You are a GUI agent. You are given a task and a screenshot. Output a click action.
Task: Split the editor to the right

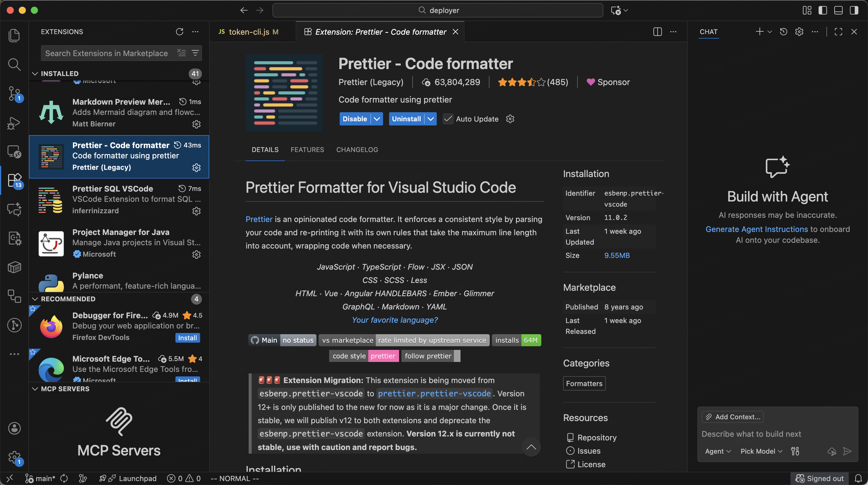click(x=657, y=32)
